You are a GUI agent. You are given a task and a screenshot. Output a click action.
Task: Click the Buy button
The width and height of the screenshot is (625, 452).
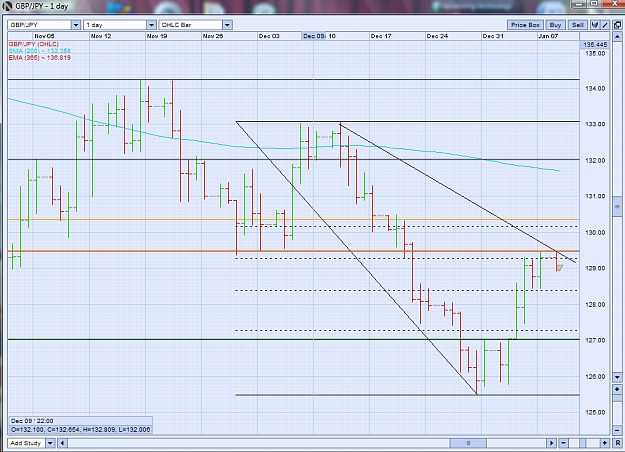coord(555,25)
